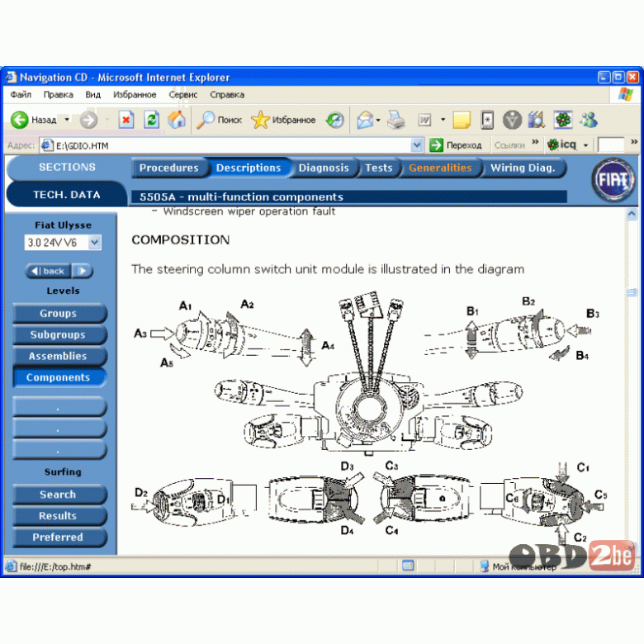Open the Search (Поиск) magnifier
Image resolution: width=644 pixels, height=644 pixels.
[x=206, y=120]
